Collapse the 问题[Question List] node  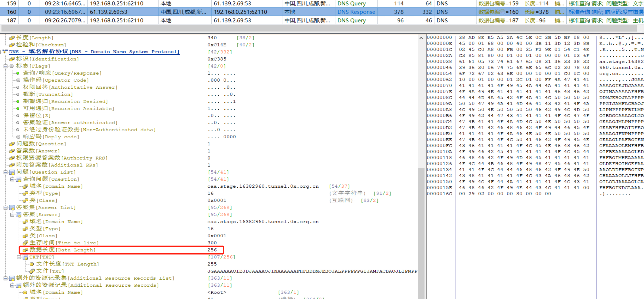(x=6, y=172)
